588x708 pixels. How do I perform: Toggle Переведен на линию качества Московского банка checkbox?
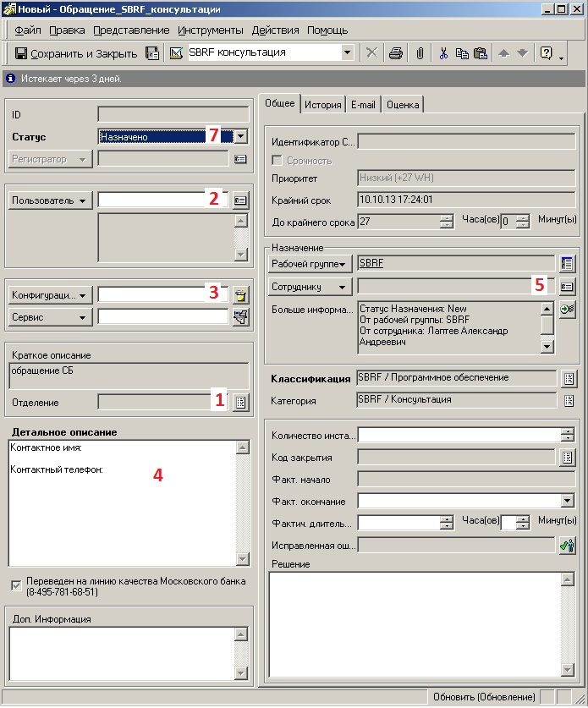click(16, 586)
